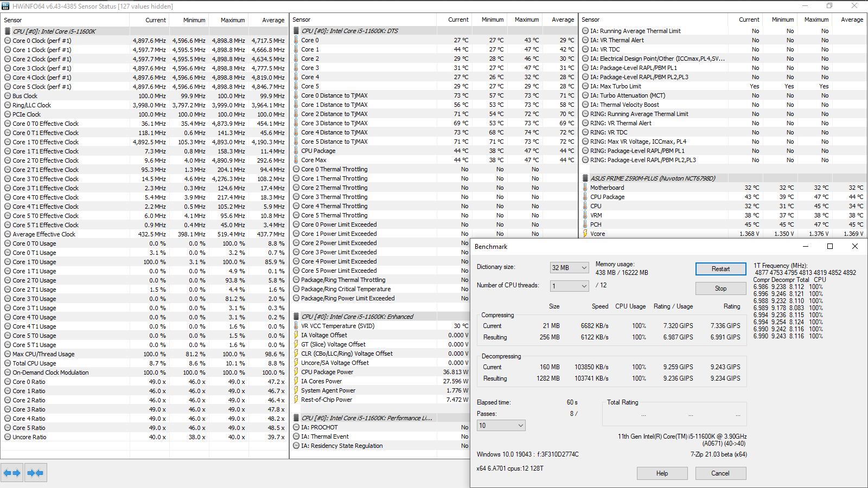This screenshot has width=868, height=488.
Task: Click the clock icon beside Bus Clock
Action: coord(8,96)
